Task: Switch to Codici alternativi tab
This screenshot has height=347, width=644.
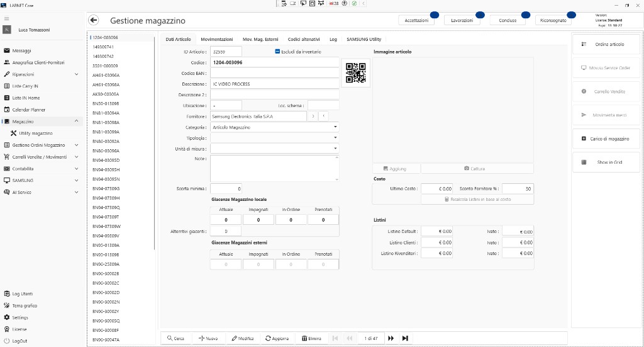Action: point(304,40)
